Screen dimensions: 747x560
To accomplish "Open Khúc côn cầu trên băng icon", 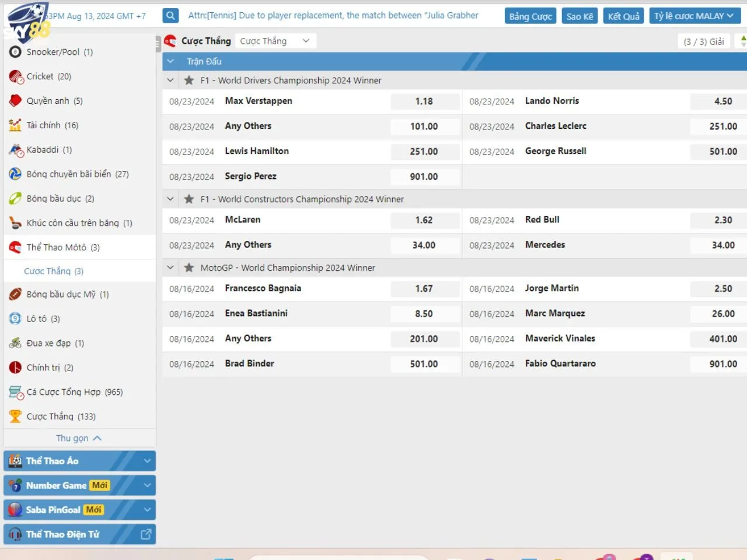I will click(15, 223).
